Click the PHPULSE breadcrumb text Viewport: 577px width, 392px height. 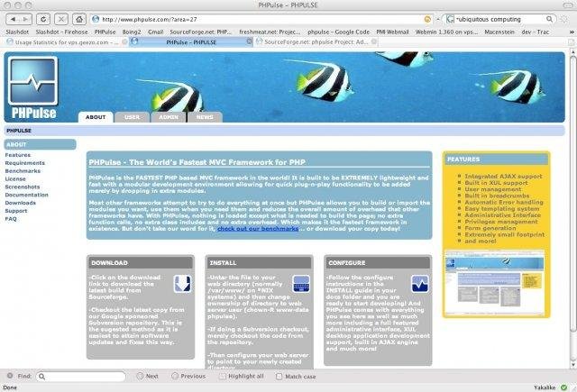(19, 131)
